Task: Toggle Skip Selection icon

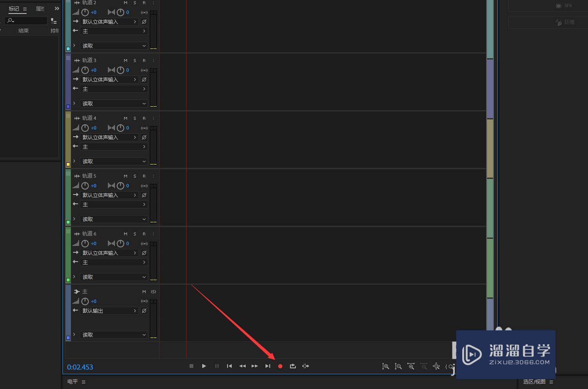Action: pyautogui.click(x=306, y=366)
